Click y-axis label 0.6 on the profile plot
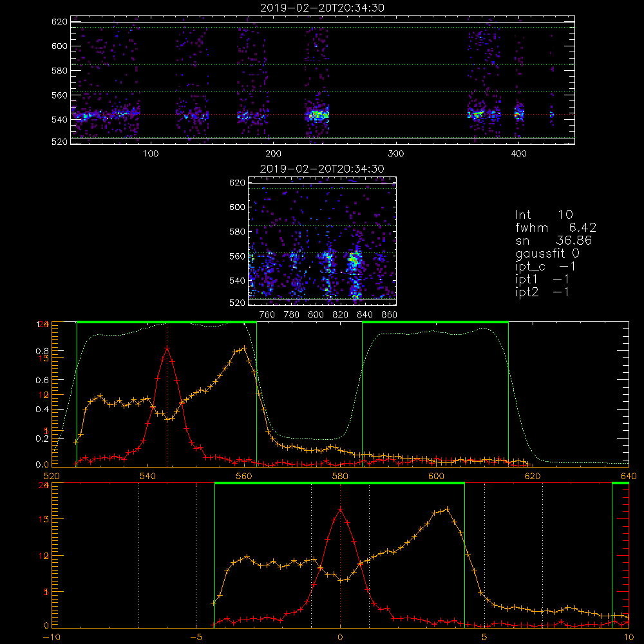The width and height of the screenshot is (644, 644). pos(42,381)
